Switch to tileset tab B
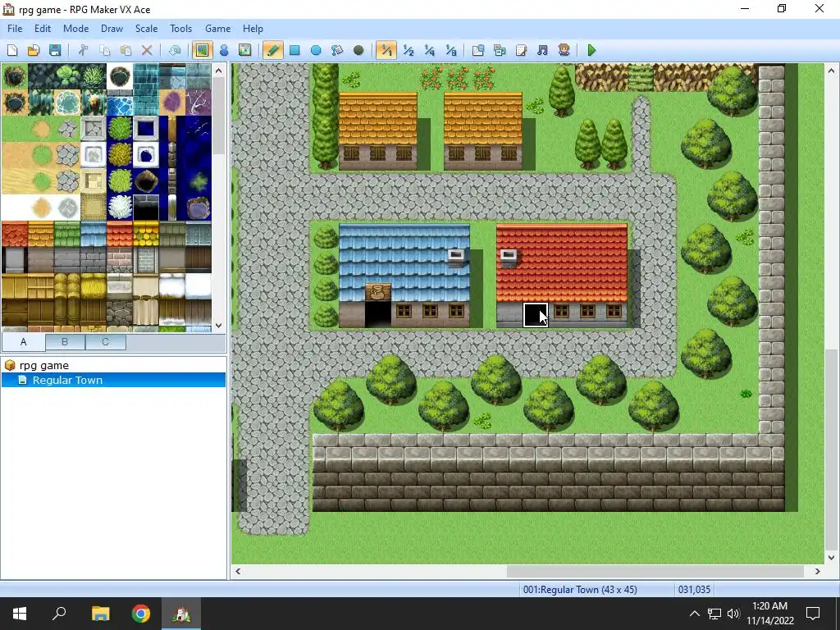The image size is (840, 630). coord(65,342)
